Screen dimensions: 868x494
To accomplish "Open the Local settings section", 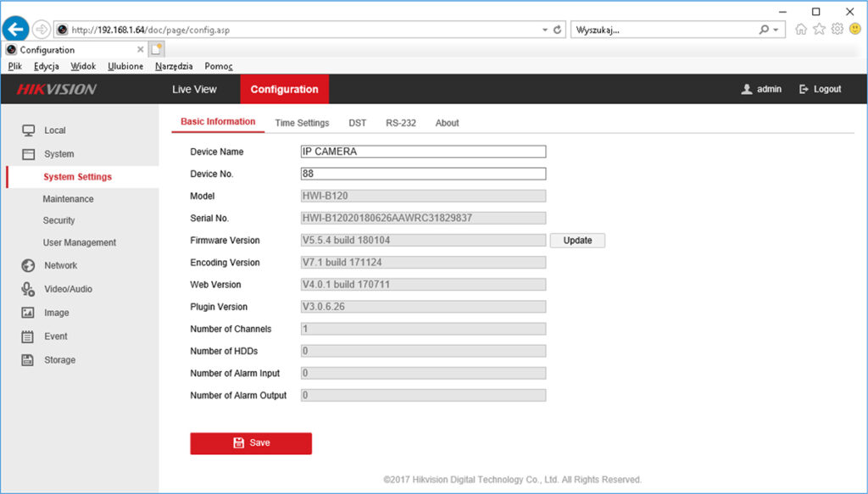I will click(55, 130).
